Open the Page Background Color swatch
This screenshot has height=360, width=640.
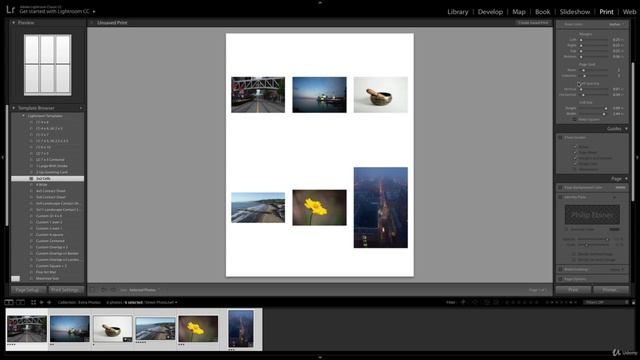pos(620,188)
